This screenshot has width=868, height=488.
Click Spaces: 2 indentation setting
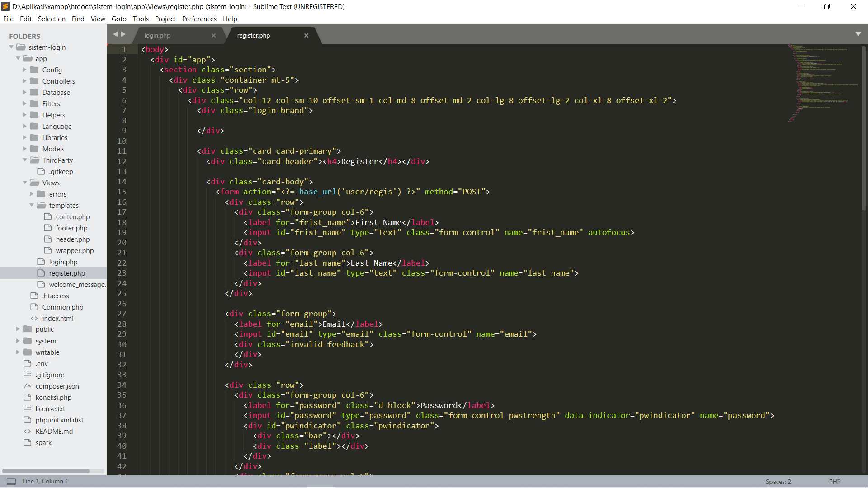[778, 482]
